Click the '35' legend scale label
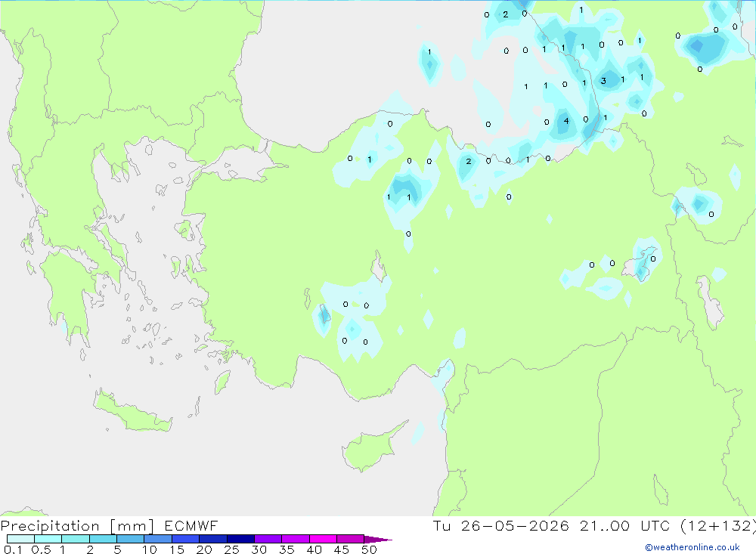 (287, 549)
